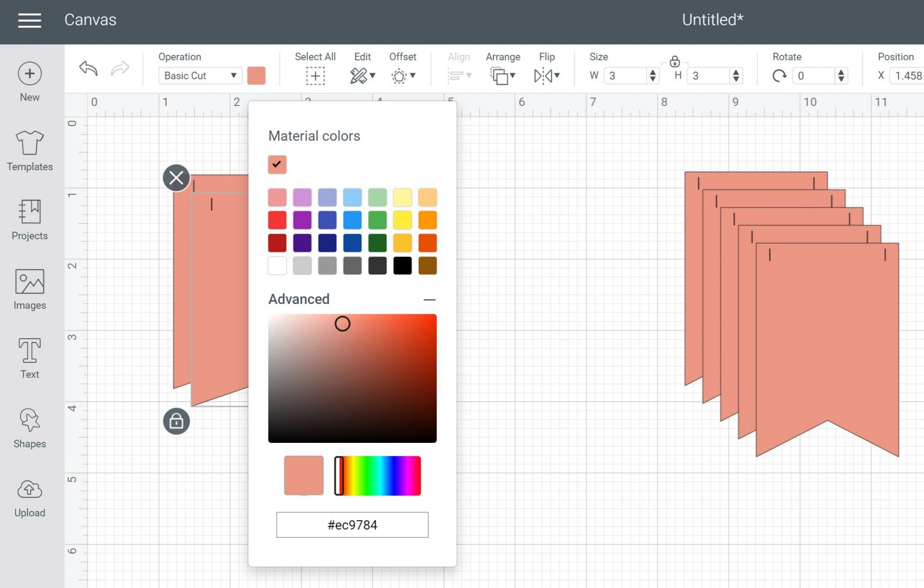Toggle the lock on the selected banner shape
The width and height of the screenshot is (924, 588).
(176, 421)
